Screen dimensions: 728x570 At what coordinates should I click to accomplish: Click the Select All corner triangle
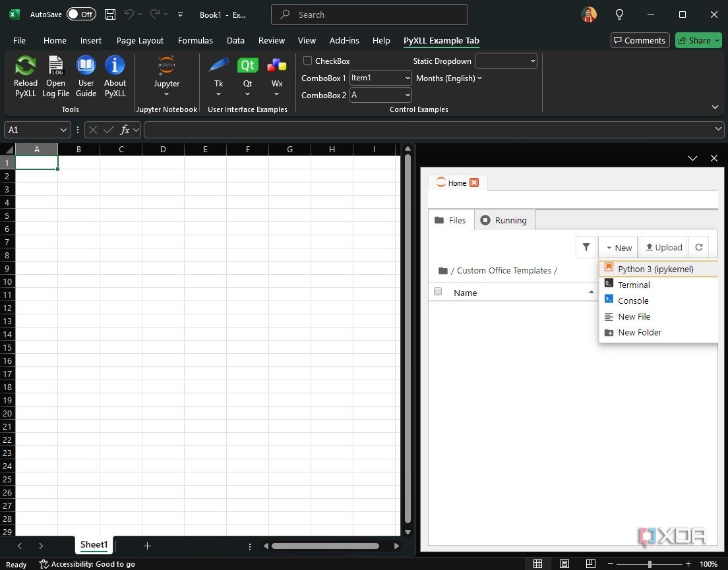tap(8, 150)
